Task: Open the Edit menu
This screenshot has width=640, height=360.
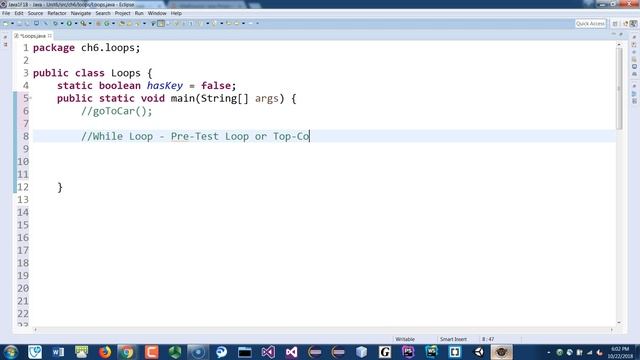Action: point(19,13)
